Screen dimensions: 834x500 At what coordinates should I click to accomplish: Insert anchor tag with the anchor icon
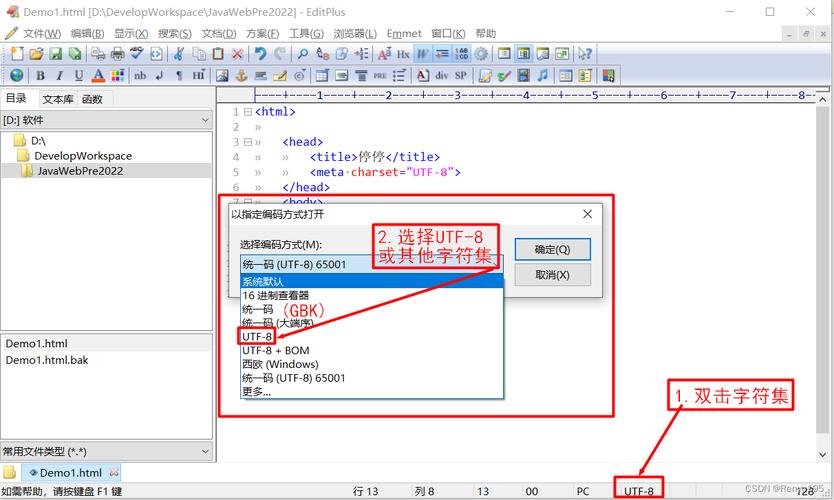pos(241,75)
